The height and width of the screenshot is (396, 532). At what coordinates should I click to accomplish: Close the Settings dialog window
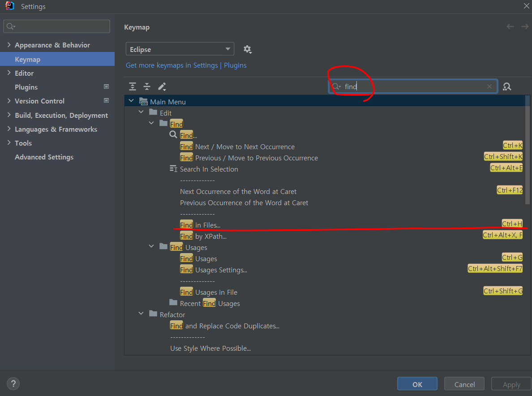pyautogui.click(x=526, y=6)
